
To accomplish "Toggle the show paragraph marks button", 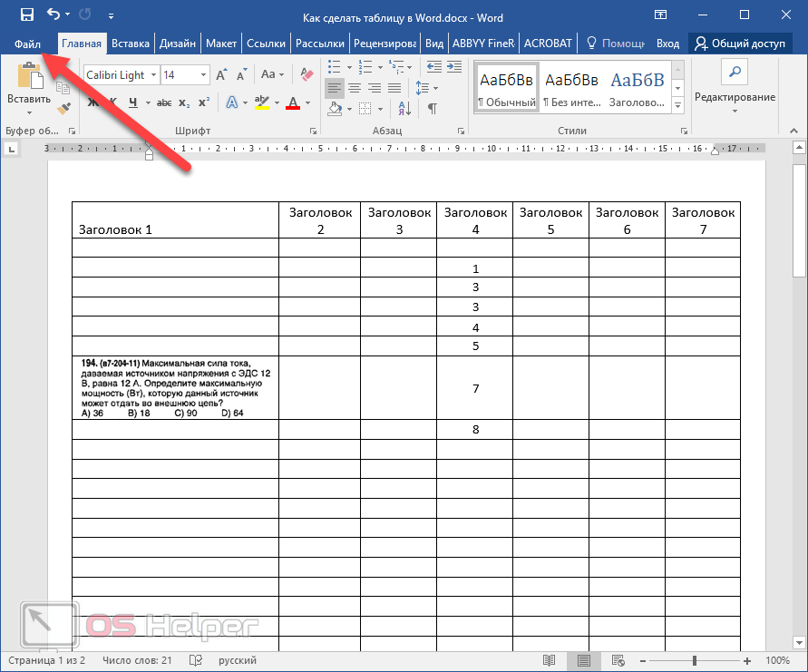I will click(433, 108).
